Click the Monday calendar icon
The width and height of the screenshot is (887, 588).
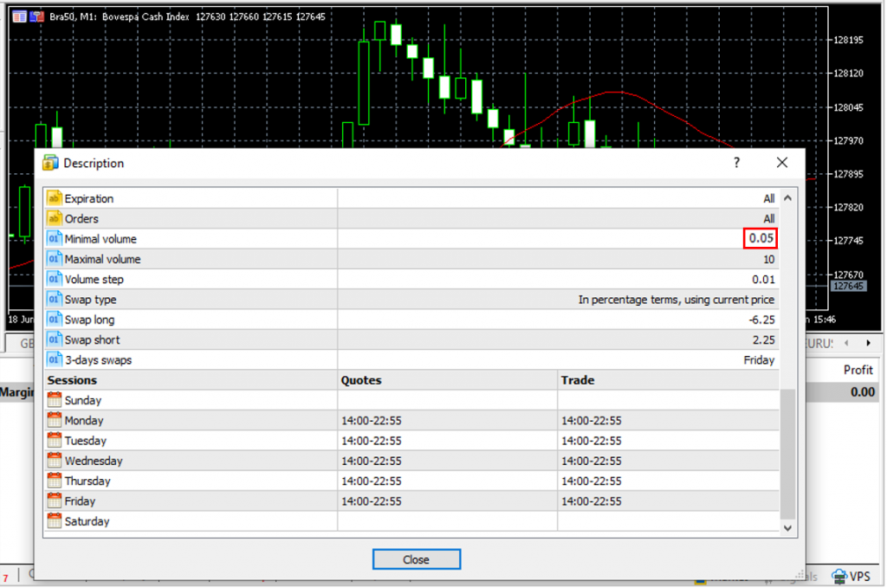pyautogui.click(x=55, y=420)
